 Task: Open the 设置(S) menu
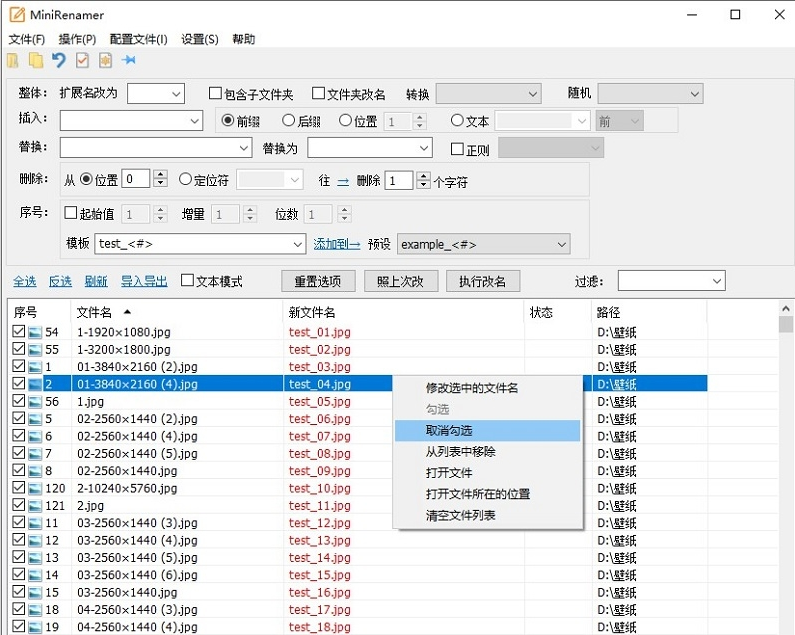pos(200,40)
